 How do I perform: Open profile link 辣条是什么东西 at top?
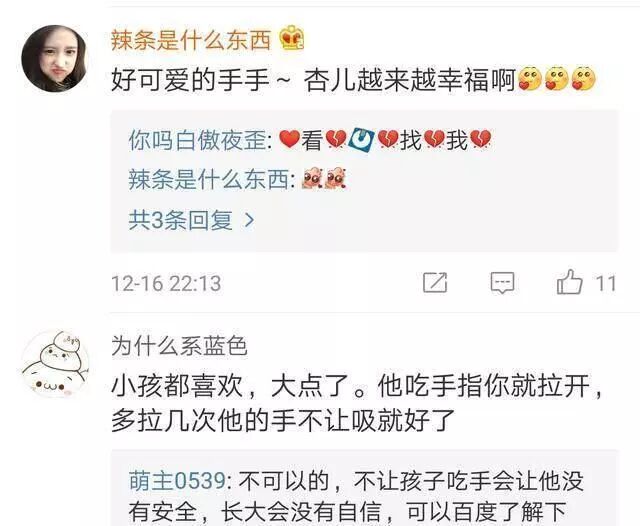click(x=191, y=40)
